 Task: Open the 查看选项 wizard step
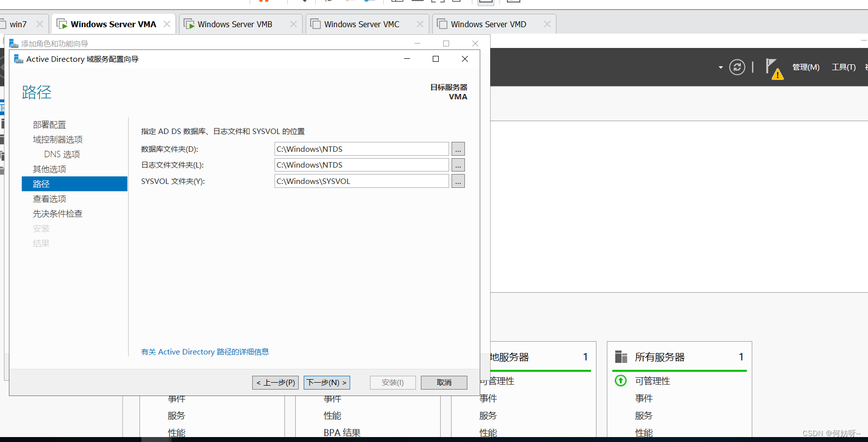point(49,199)
